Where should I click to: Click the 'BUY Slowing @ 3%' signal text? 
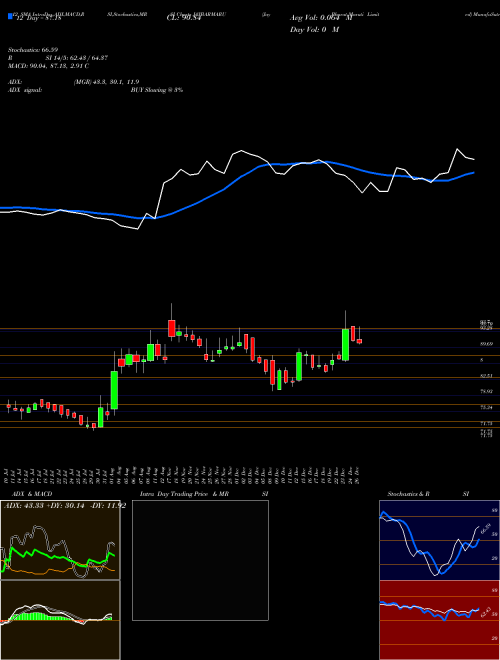(x=157, y=90)
